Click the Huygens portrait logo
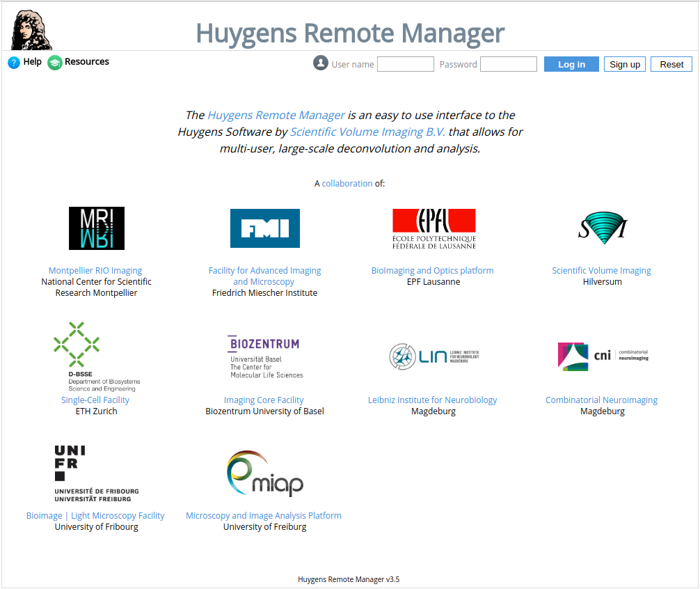The height and width of the screenshot is (589, 700). (x=32, y=31)
